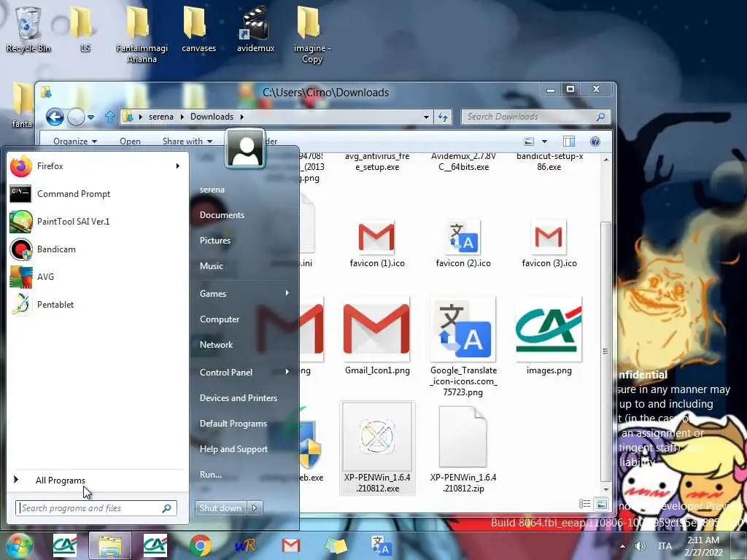The image size is (747, 560).
Task: Click the Shut down button
Action: click(220, 508)
